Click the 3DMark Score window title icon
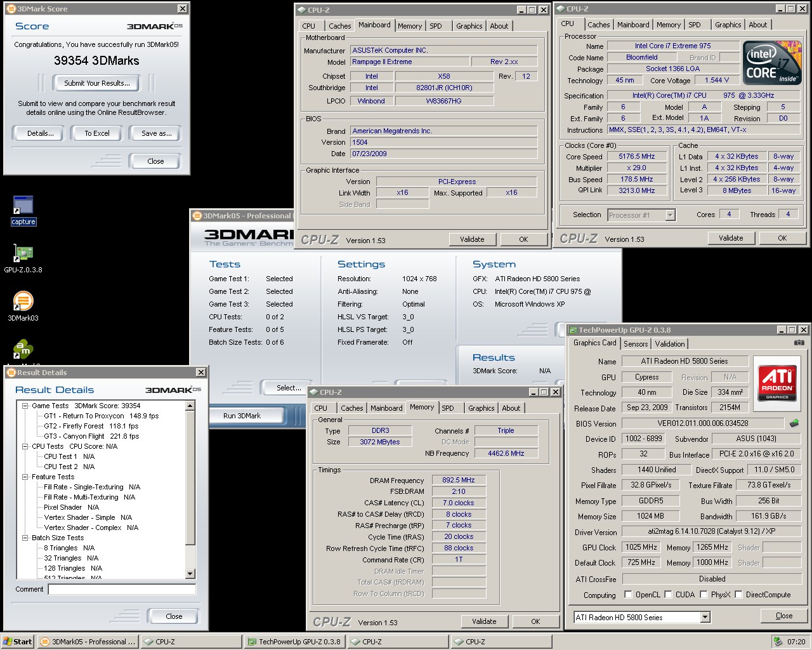The width and height of the screenshot is (812, 650). click(11, 9)
